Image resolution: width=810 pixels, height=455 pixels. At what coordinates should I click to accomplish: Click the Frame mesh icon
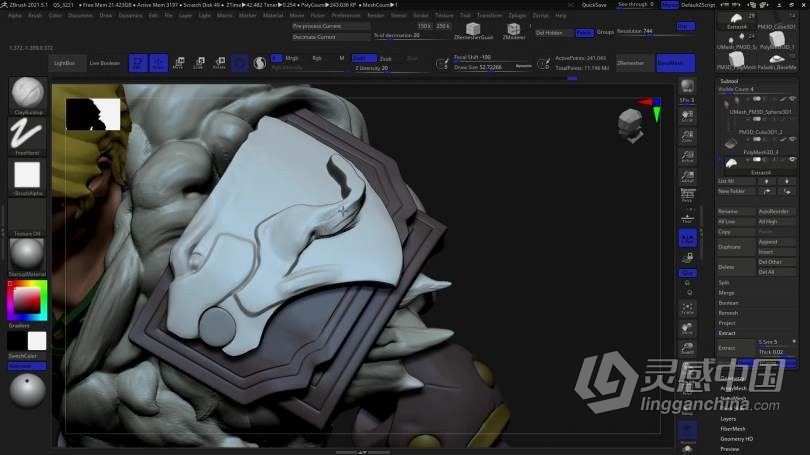pyautogui.click(x=688, y=308)
